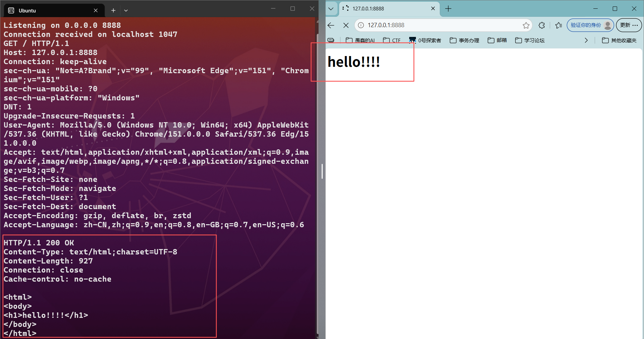Open a new browser tab
This screenshot has width=644, height=339.
(x=448, y=9)
